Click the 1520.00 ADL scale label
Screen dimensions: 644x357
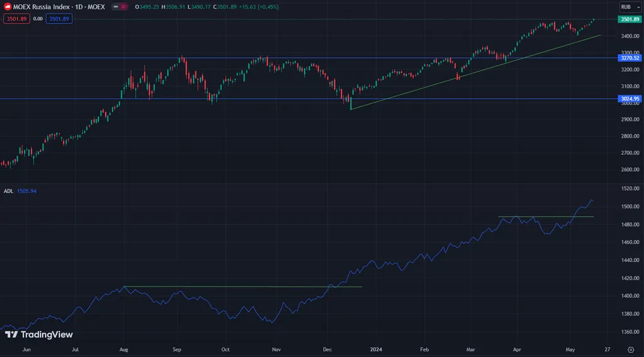630,188
